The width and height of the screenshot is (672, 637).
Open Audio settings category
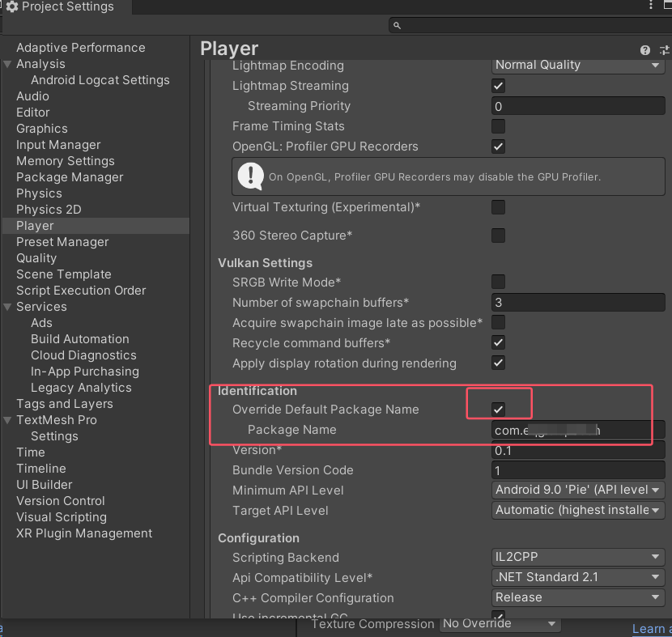[x=32, y=96]
